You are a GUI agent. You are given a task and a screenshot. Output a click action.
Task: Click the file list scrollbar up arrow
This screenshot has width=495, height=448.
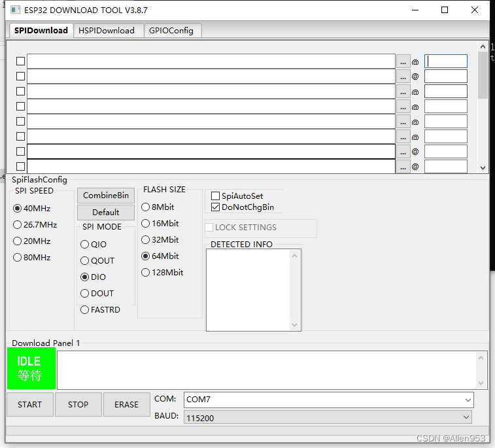click(x=483, y=46)
